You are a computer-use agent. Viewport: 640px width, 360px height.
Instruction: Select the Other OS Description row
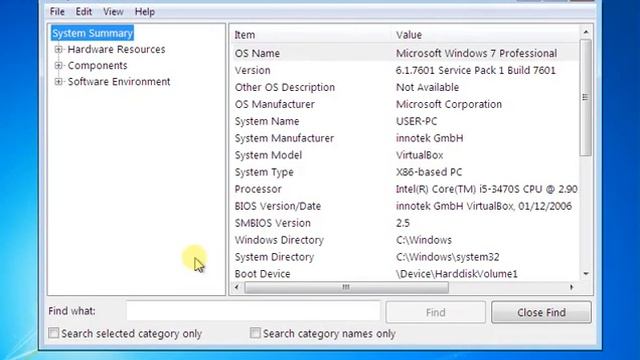405,87
